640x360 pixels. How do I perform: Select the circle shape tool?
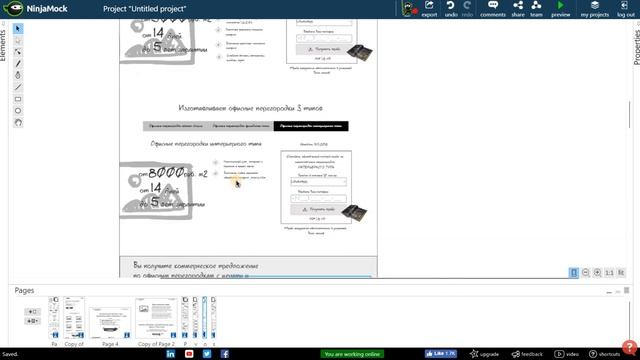(18, 111)
